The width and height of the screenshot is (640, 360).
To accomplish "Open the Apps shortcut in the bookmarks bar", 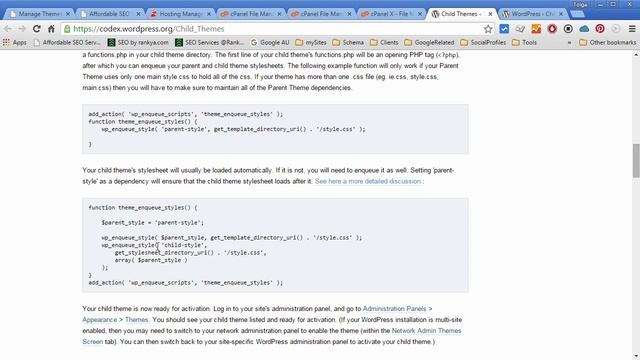I will (x=14, y=42).
